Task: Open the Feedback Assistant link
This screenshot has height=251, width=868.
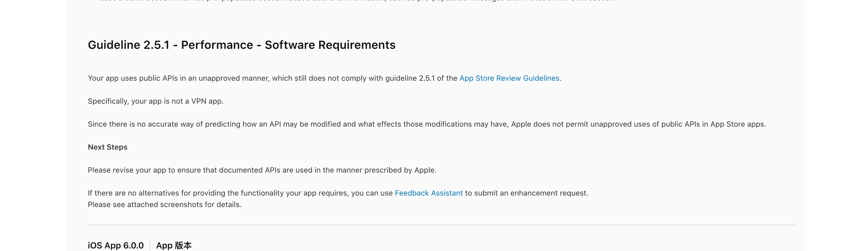Action: point(429,193)
